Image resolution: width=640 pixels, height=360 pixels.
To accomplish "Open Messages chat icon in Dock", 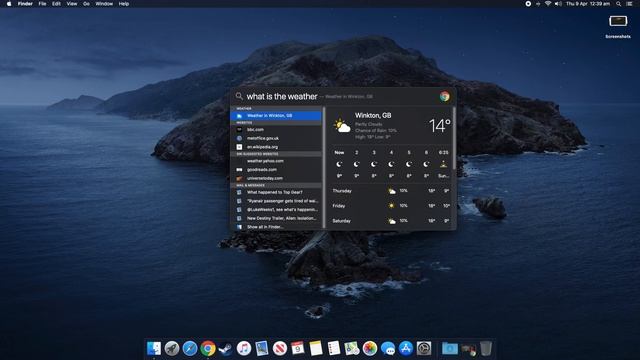I will (x=387, y=349).
